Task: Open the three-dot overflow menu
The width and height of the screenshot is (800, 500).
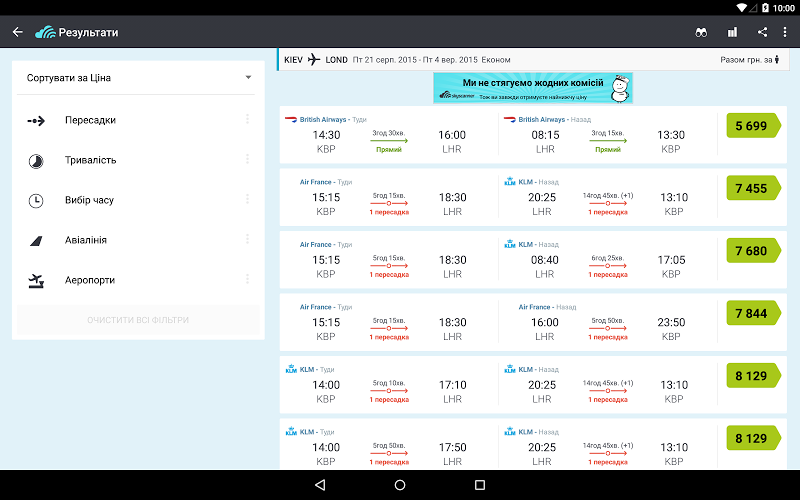Action: point(785,32)
